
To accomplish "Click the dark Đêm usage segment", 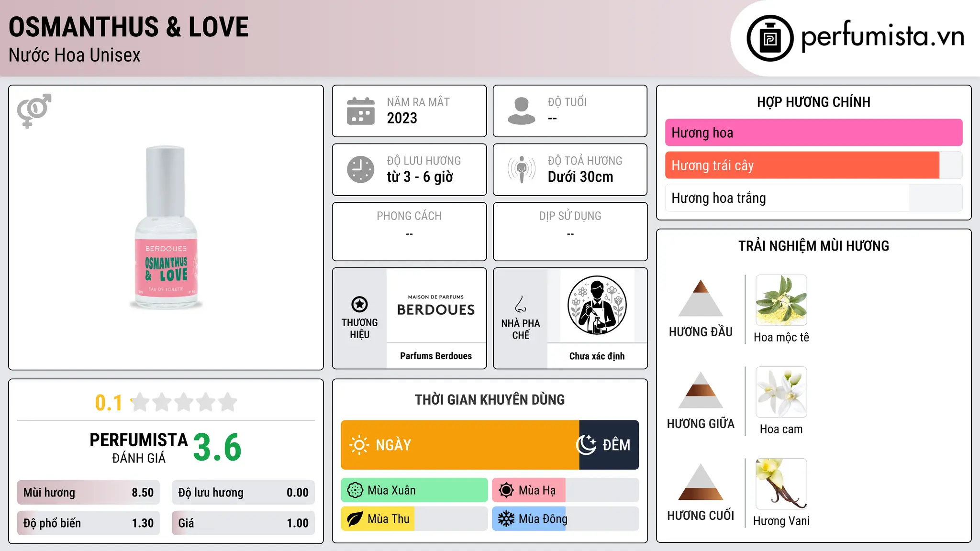I will pyautogui.click(x=609, y=445).
